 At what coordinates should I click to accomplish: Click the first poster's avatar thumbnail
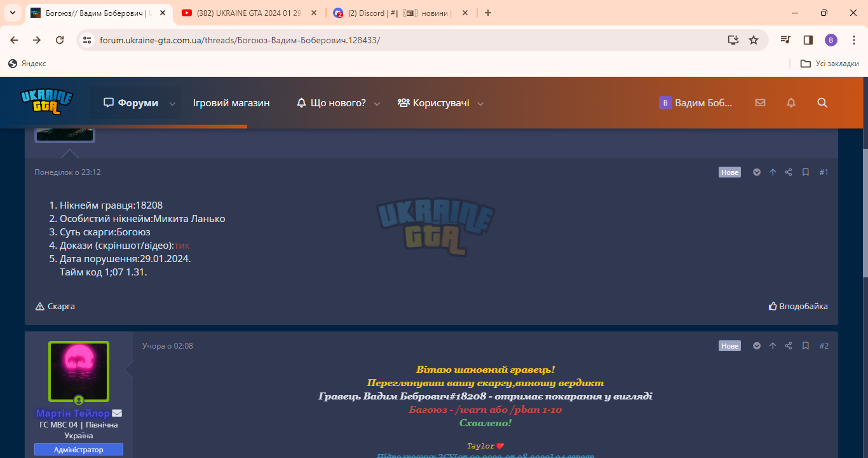pyautogui.click(x=64, y=134)
